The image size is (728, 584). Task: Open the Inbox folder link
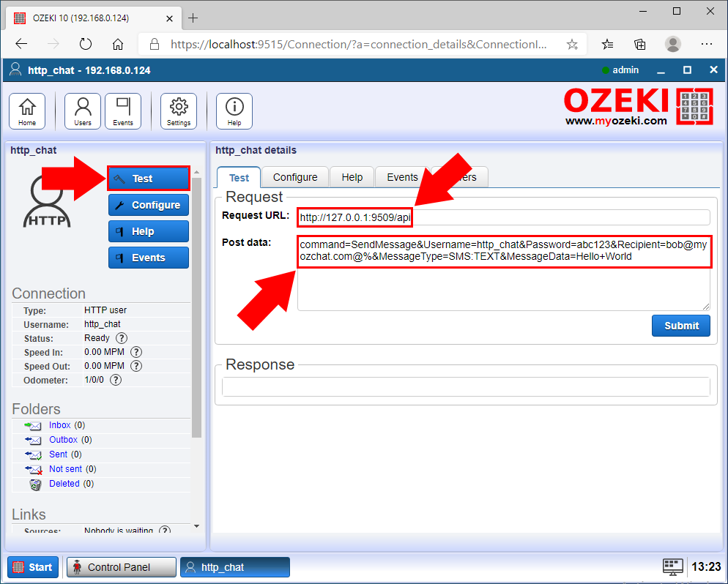click(x=60, y=424)
